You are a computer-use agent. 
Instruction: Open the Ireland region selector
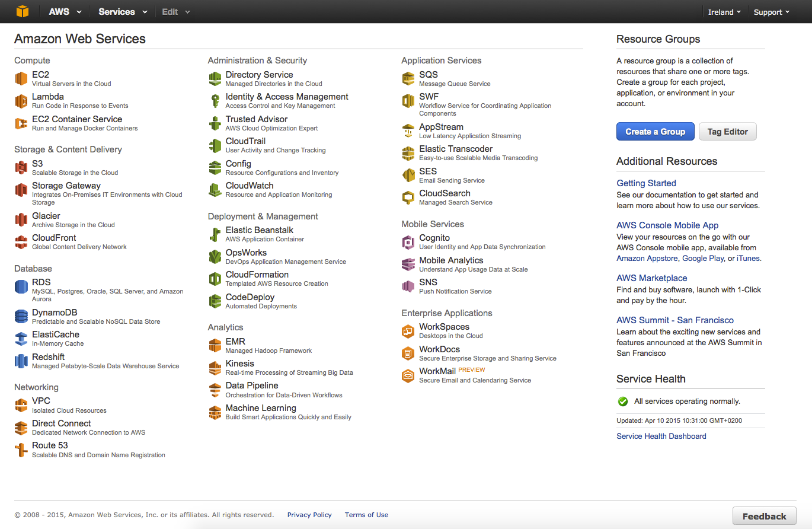[724, 12]
